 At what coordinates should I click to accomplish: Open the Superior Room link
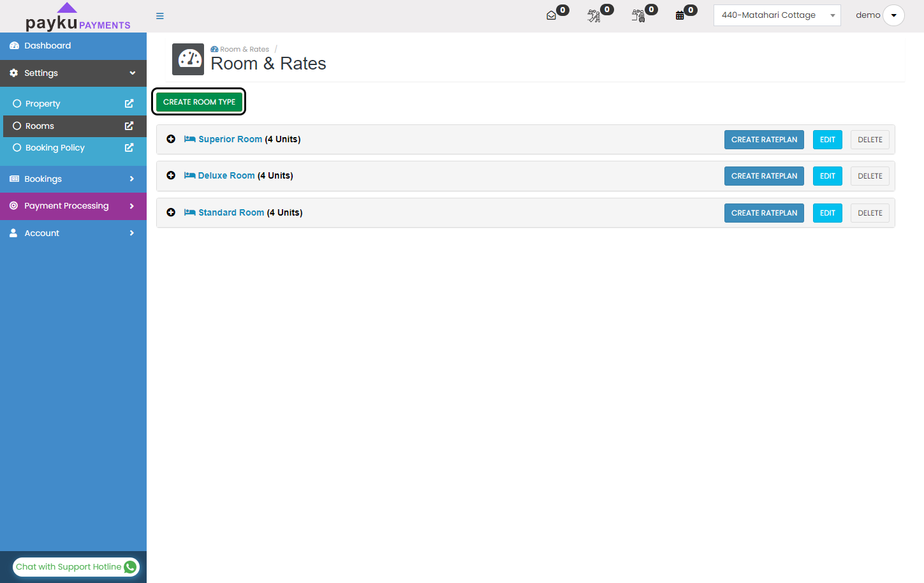click(230, 139)
